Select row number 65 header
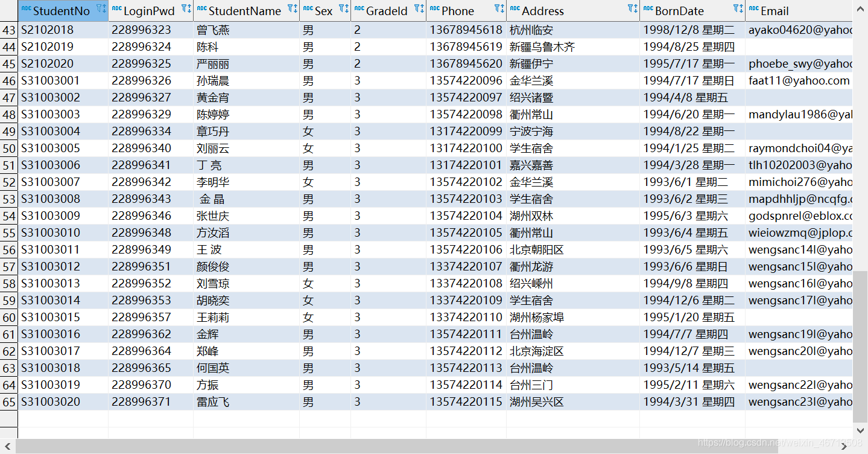The height and width of the screenshot is (454, 868). point(9,401)
